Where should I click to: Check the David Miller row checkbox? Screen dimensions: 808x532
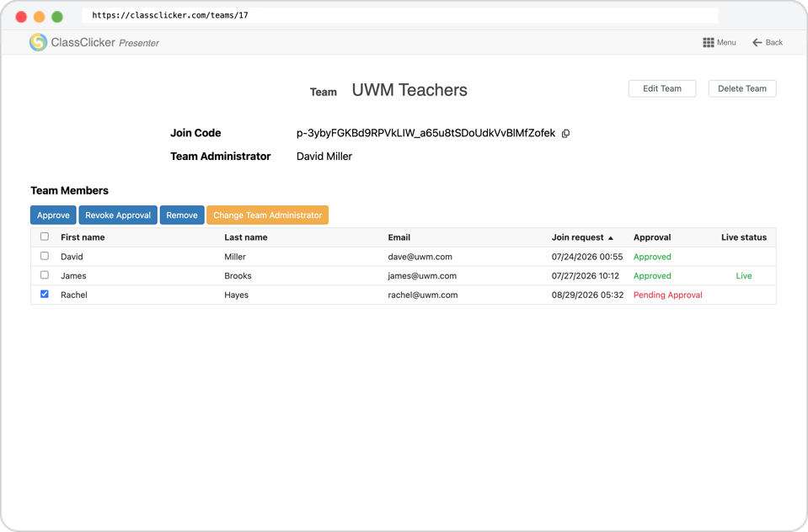point(45,256)
